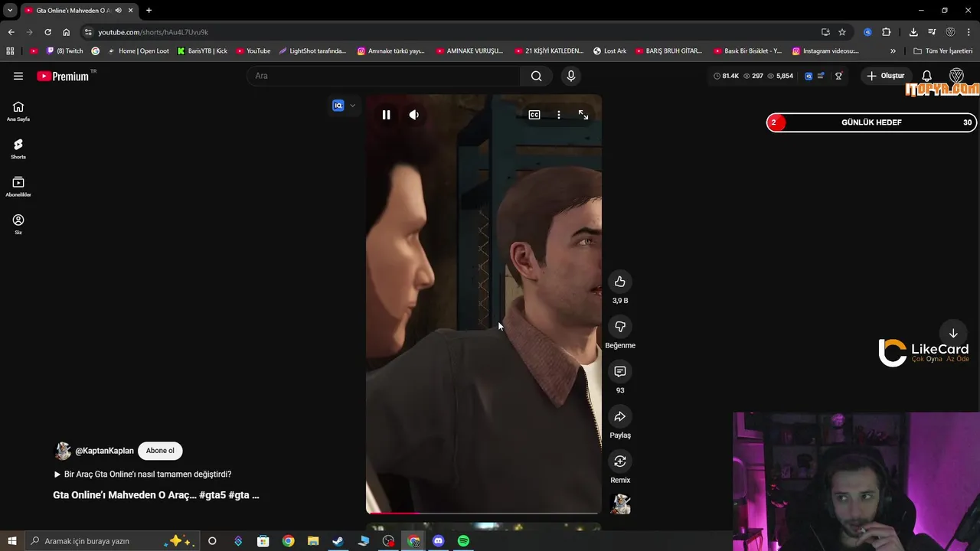Click taskbar search 'Aramak için buraya yazın'
This screenshot has height=551, width=980.
pyautogui.click(x=113, y=541)
